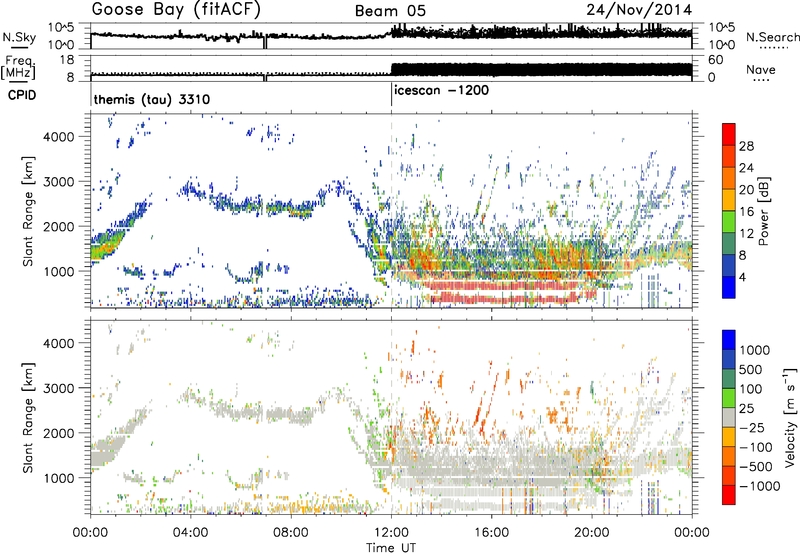This screenshot has width=800, height=554.
Task: Click the 'Power [dB]' colorbar title
Action: point(764,211)
